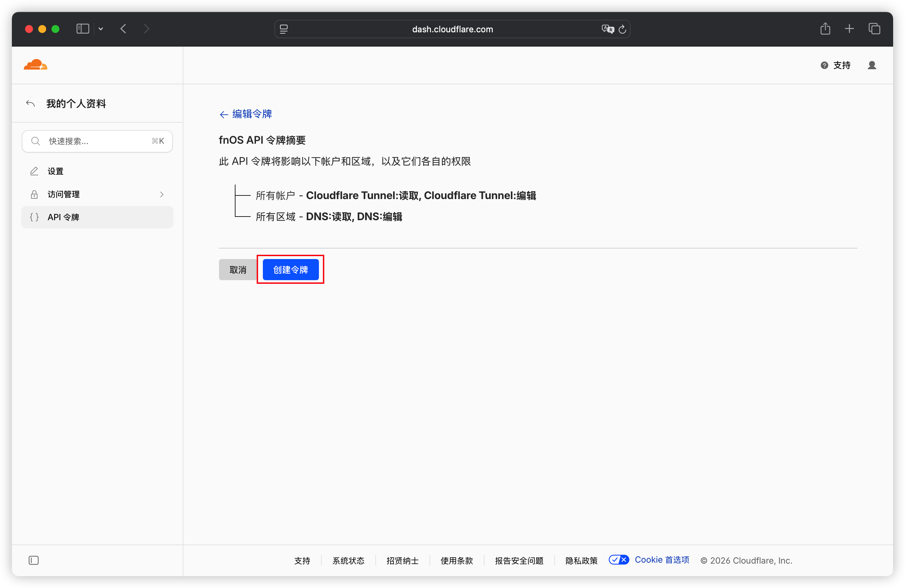Click 我的个人资料 heading
The image size is (905, 588).
(x=76, y=103)
